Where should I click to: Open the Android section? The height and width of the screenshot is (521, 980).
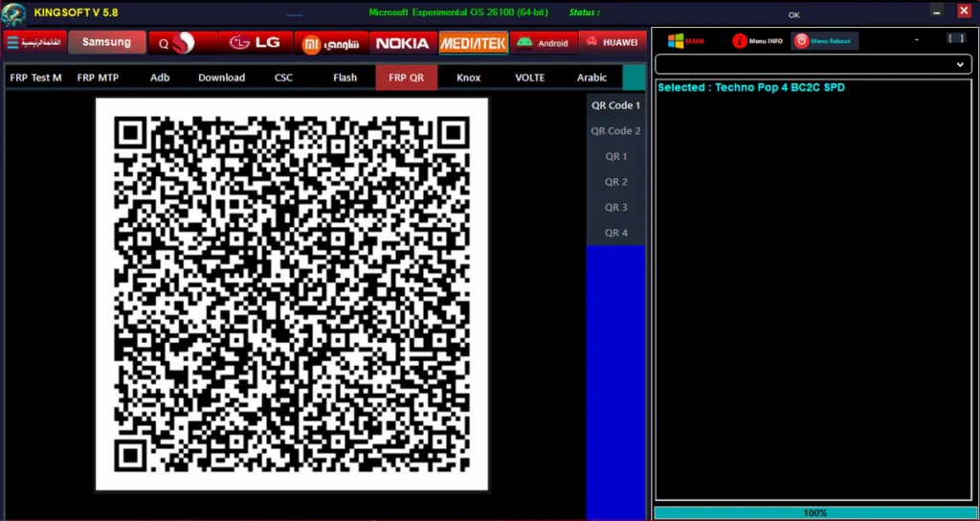tap(544, 43)
